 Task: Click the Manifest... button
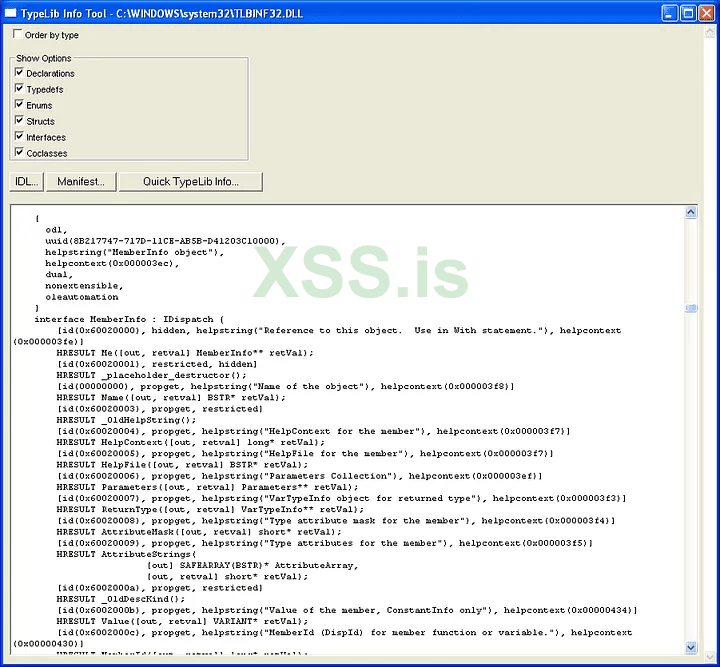(81, 182)
